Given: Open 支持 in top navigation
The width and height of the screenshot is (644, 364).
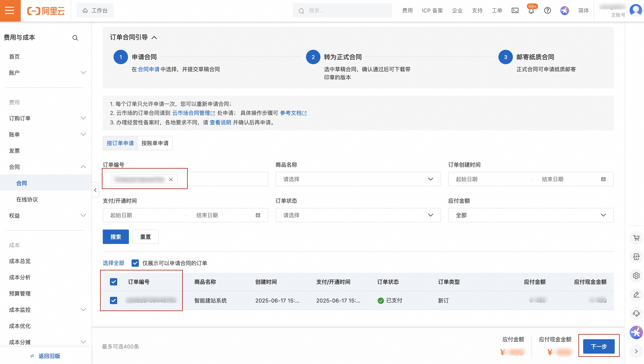Looking at the screenshot, I should (x=477, y=11).
